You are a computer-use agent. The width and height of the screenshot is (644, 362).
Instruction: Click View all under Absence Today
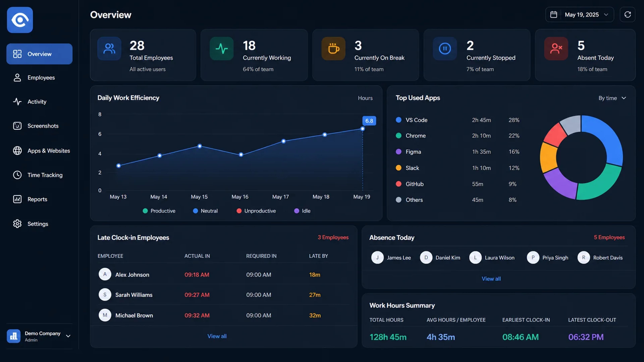[491, 279]
